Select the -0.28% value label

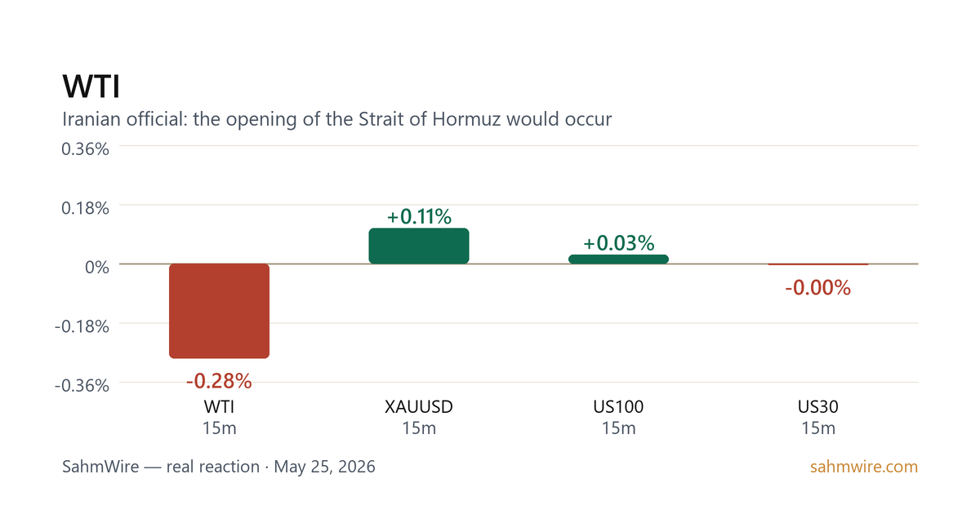(219, 381)
